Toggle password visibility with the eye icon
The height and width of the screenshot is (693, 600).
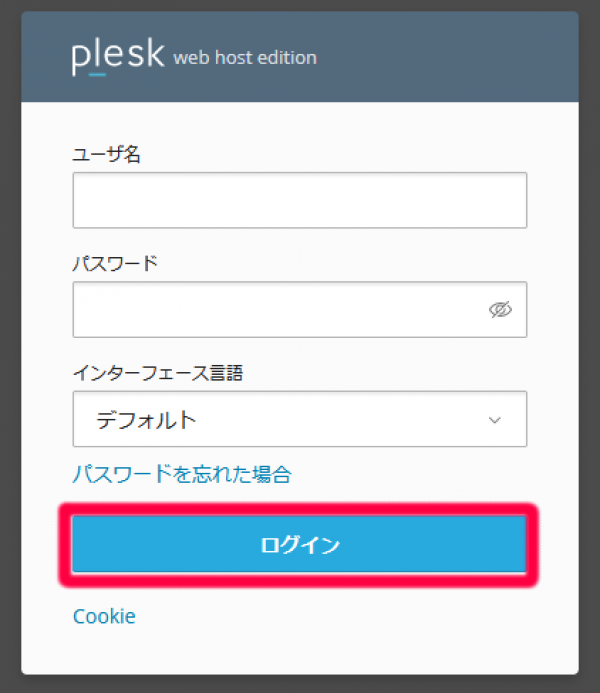[x=500, y=310]
